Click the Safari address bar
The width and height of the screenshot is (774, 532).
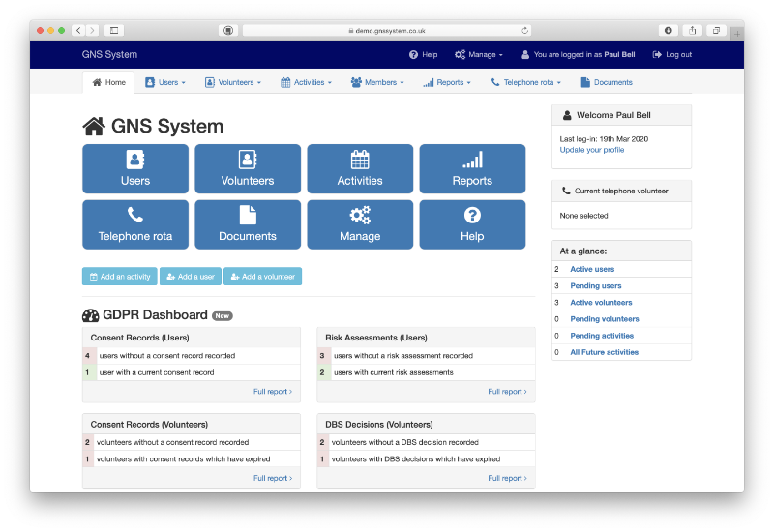tap(387, 30)
